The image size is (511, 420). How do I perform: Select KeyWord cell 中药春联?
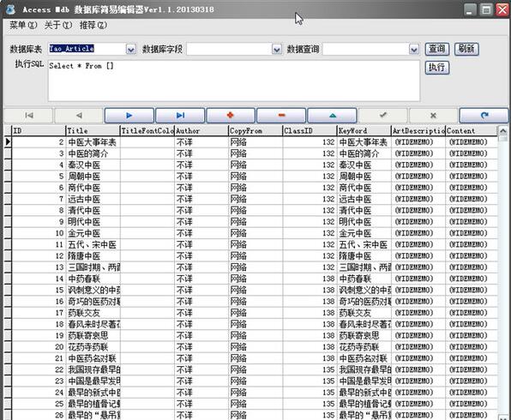(364, 279)
